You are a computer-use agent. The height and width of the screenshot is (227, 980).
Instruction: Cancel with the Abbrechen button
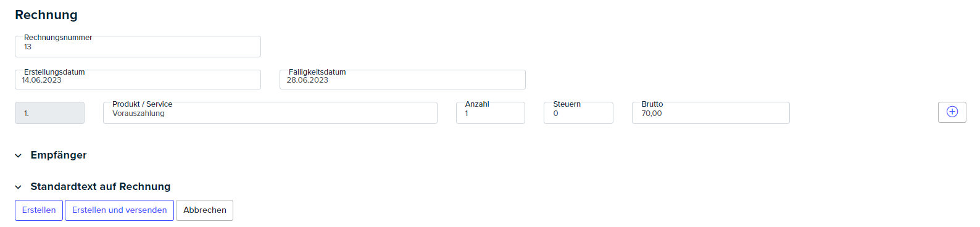(204, 210)
